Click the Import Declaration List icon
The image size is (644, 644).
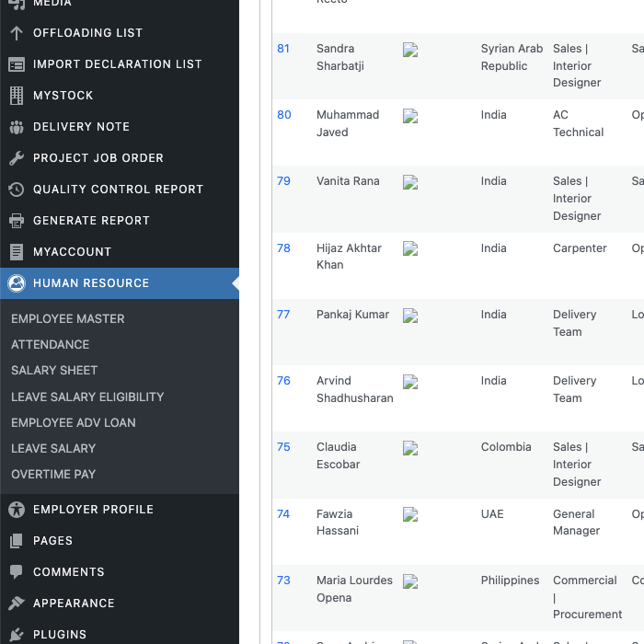17,64
